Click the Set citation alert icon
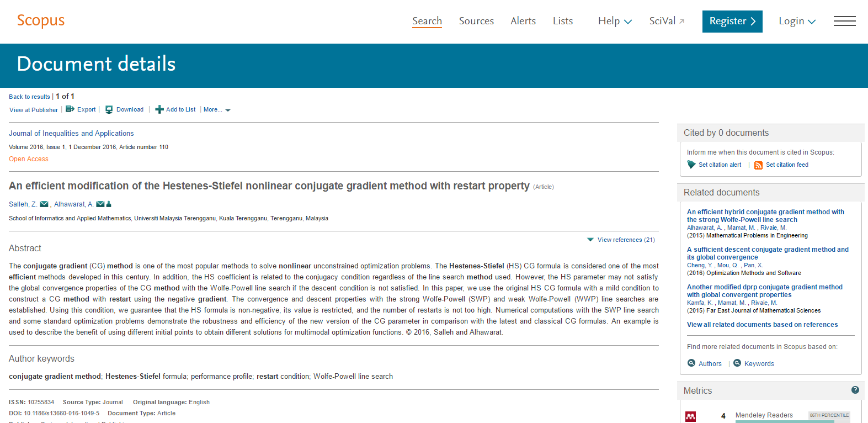Screen dimensions: 868x423 click(691, 165)
